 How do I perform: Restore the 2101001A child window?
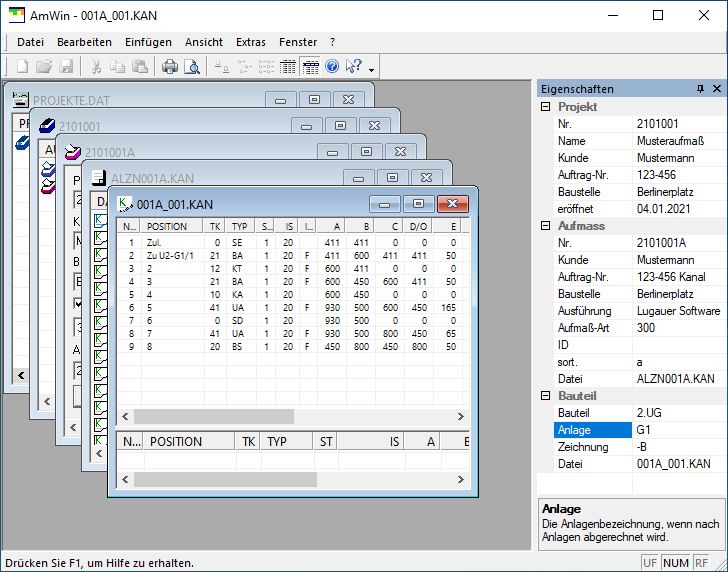366,152
